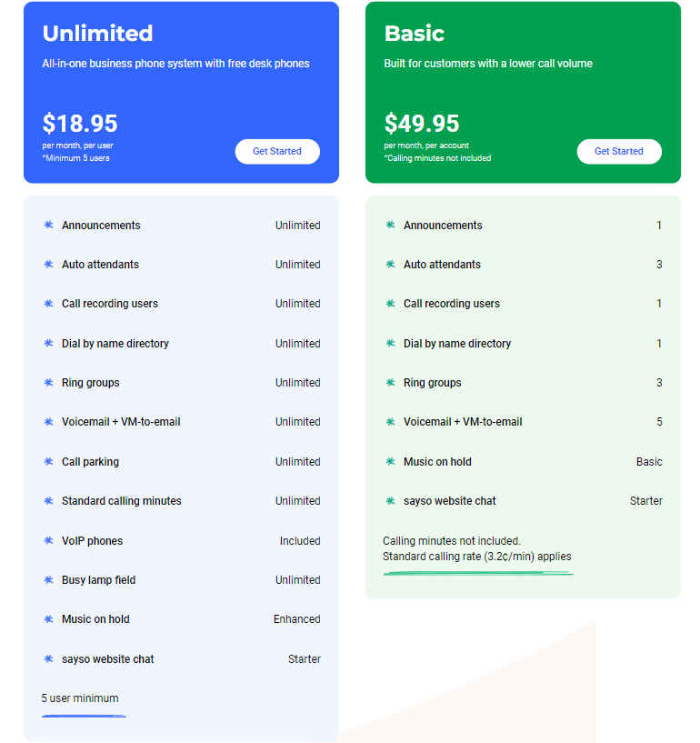This screenshot has width=700, height=743.
Task: Click the green star icon by Basic sayso website chat
Action: 391,501
